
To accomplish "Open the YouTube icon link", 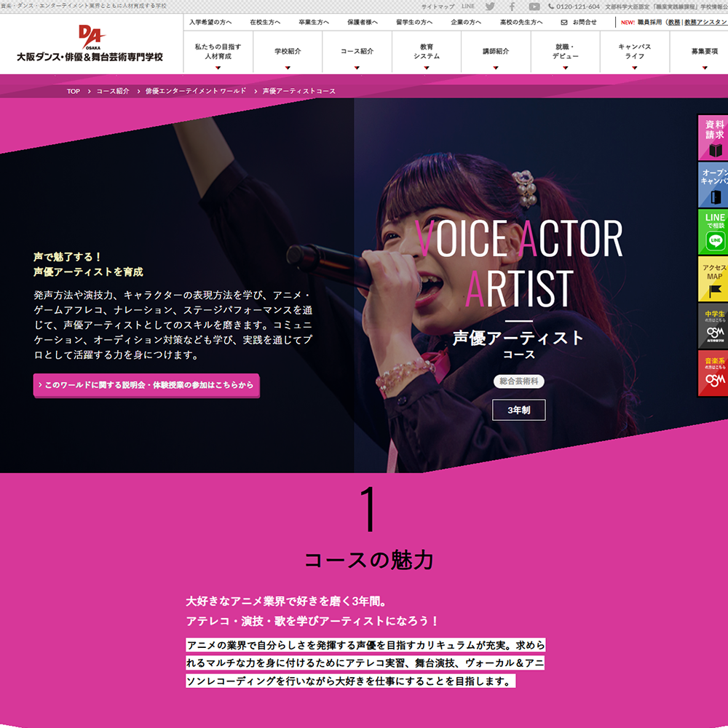I will click(x=534, y=7).
